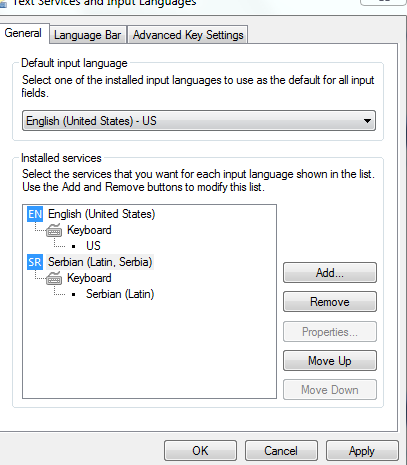Switch to the Language Bar tab
The height and width of the screenshot is (465, 407).
88,35
